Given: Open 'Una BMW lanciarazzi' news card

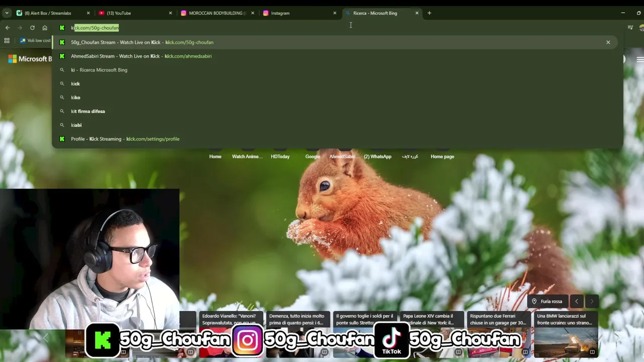Looking at the screenshot, I should click(x=566, y=334).
